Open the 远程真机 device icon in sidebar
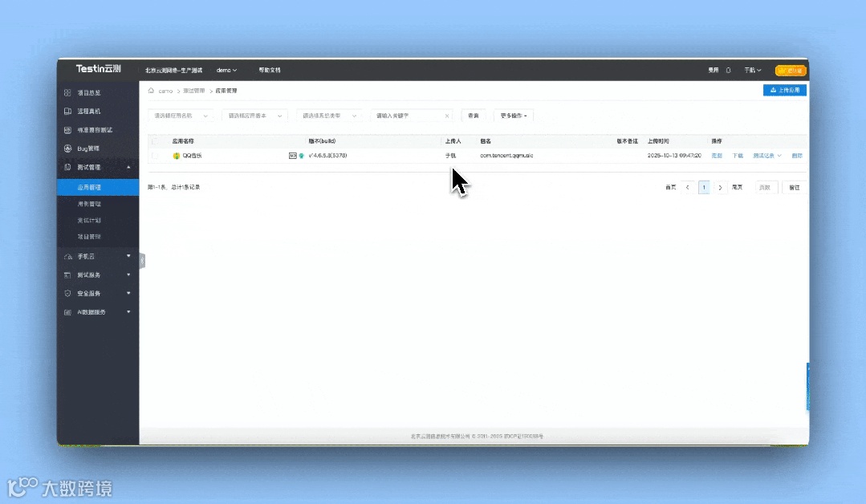 coord(67,111)
